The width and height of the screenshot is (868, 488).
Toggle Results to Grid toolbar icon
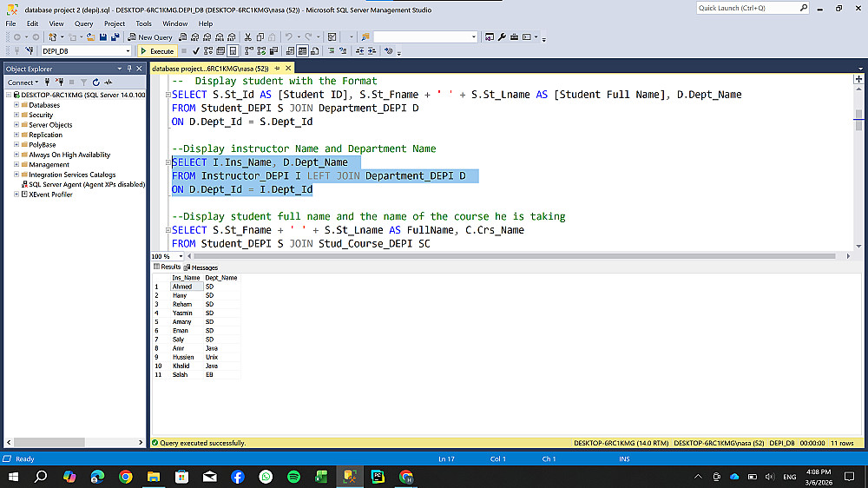(302, 51)
